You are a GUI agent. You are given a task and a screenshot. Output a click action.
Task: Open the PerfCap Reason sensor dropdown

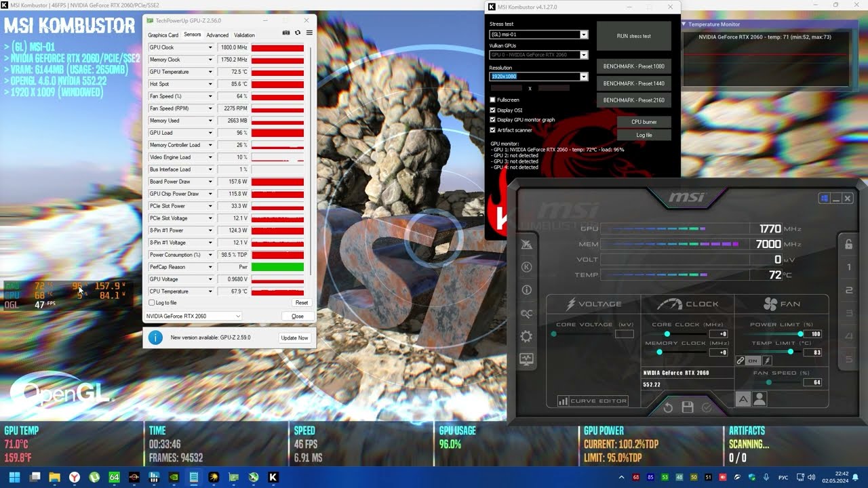[x=210, y=267]
